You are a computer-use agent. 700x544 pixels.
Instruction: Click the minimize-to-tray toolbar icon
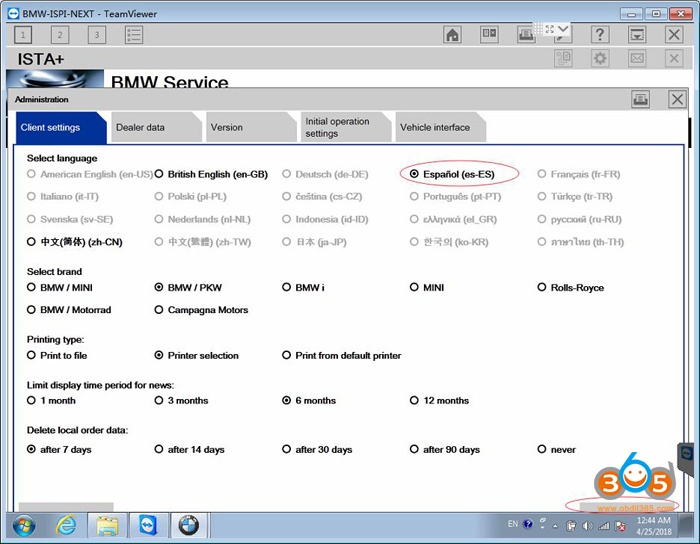[x=637, y=34]
